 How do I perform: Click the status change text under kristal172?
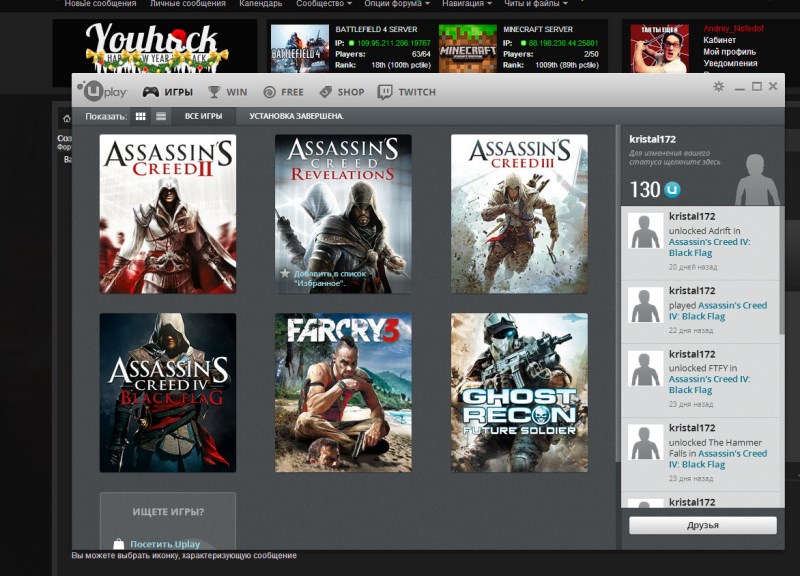pyautogui.click(x=674, y=157)
